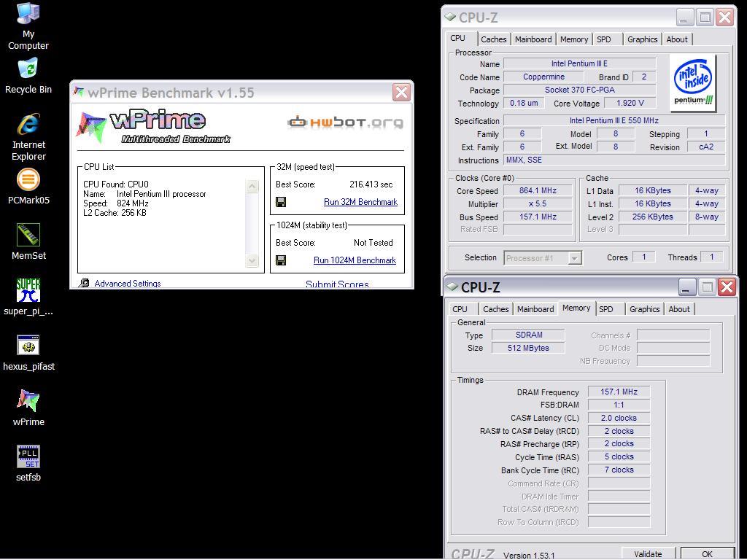Open Mainboard tab in lower CPU-Z
Image resolution: width=747 pixels, height=560 pixels.
535,309
